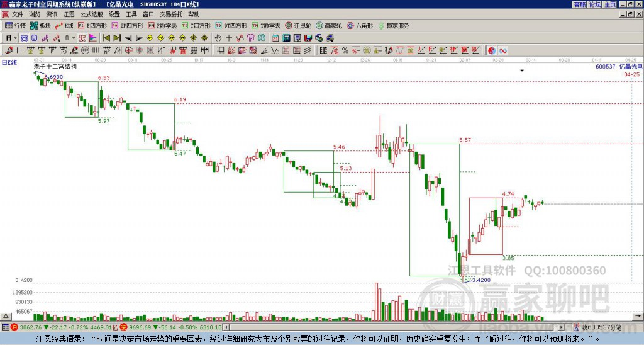Expand the small black arrow above the chart
This screenshot has height=345, width=644.
(x=522, y=71)
